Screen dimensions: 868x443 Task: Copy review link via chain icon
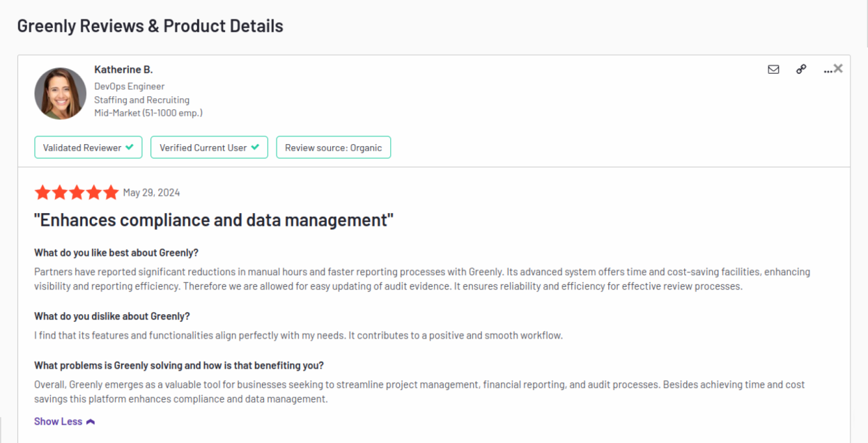coord(801,69)
